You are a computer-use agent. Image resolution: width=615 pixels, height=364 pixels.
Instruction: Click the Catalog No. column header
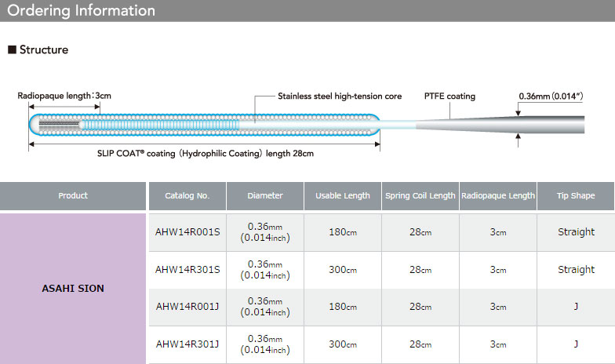187,196
